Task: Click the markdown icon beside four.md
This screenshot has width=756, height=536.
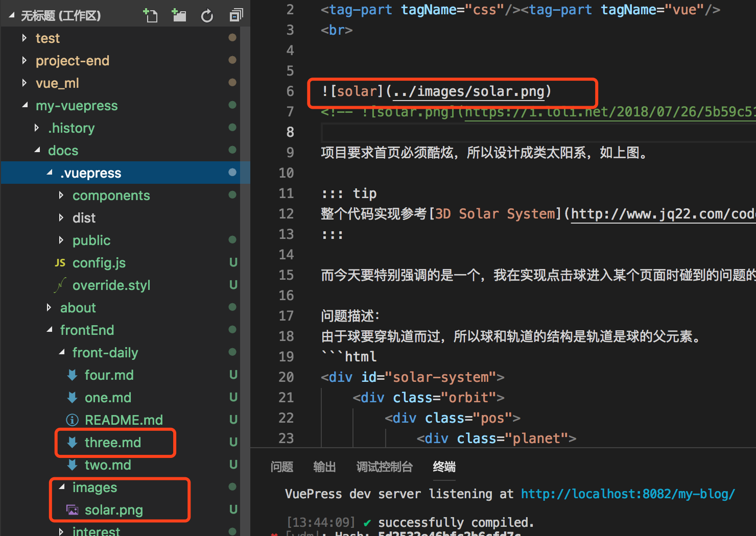Action: point(72,375)
